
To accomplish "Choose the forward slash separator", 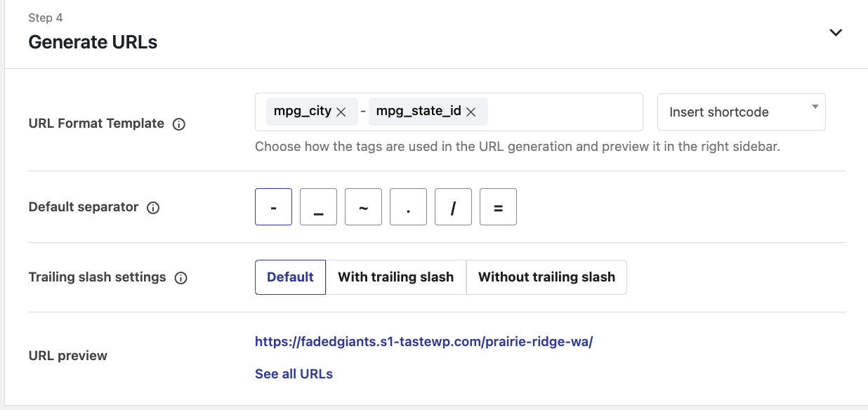I will [x=453, y=207].
